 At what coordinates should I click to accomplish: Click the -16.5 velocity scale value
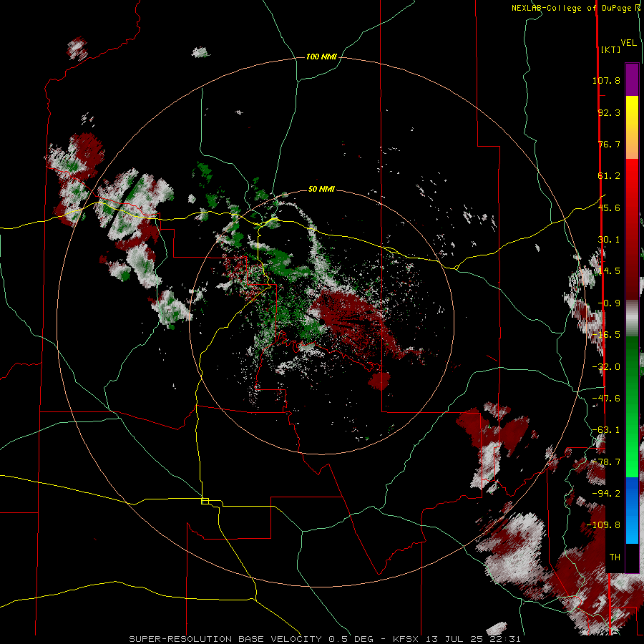coord(606,335)
